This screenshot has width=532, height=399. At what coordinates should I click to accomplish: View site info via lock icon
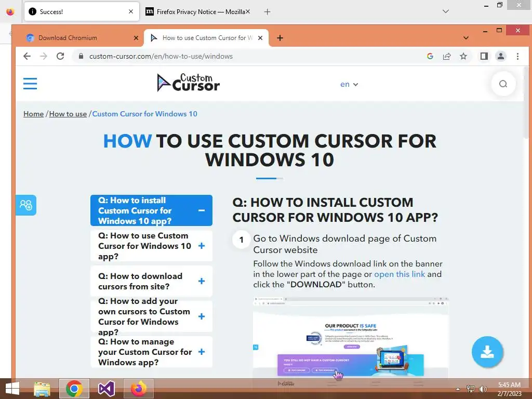(x=81, y=56)
